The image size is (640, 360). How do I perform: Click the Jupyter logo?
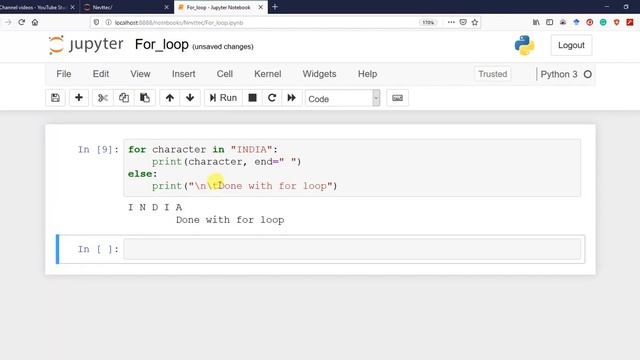point(86,44)
